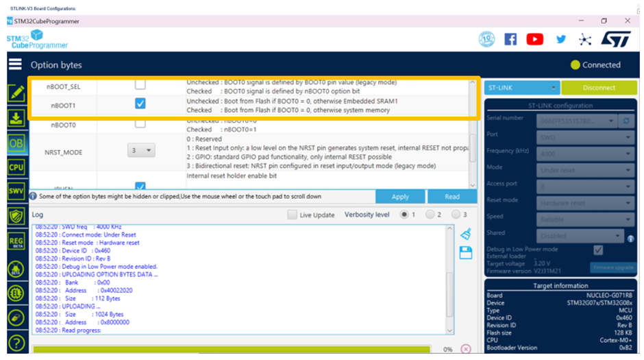Open the SWV serial wire viewer panel
The image size is (644, 360).
[x=16, y=191]
